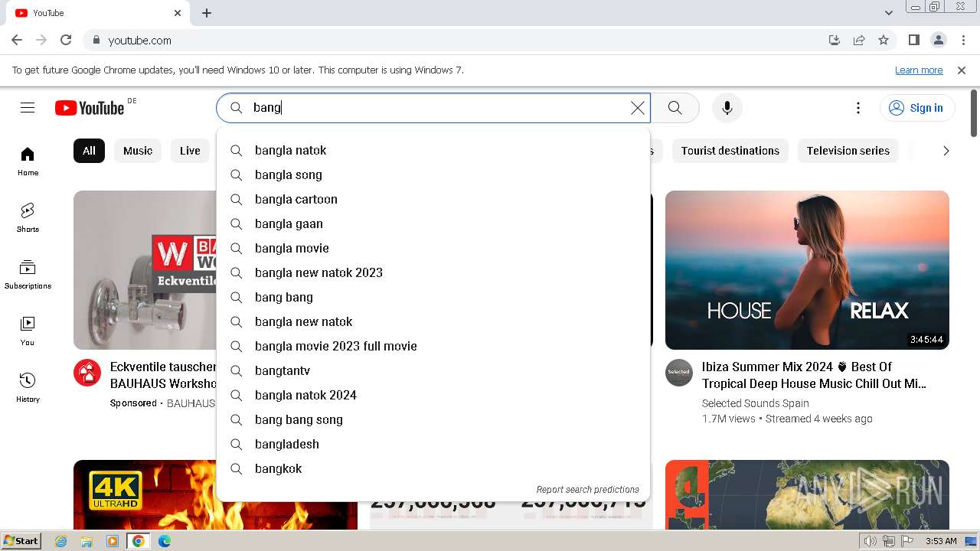Click the browser address bar URL
980x551 pixels.
tap(139, 41)
